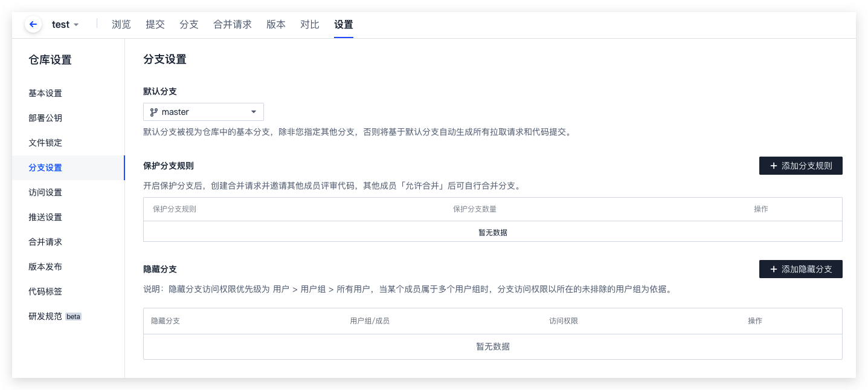The image size is (868, 390).
Task: Click the 添加隐藏分支 button
Action: click(800, 269)
